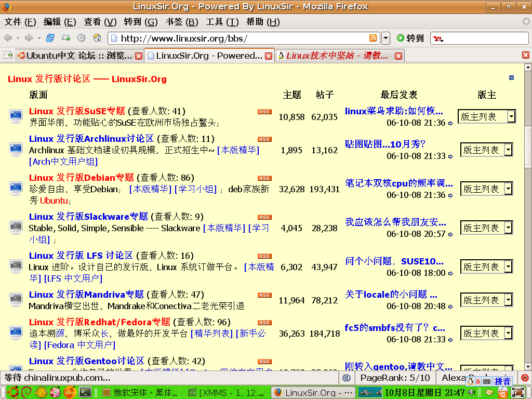
Task: Open the Ubuntu logo menu on the panel
Action: tap(12, 392)
